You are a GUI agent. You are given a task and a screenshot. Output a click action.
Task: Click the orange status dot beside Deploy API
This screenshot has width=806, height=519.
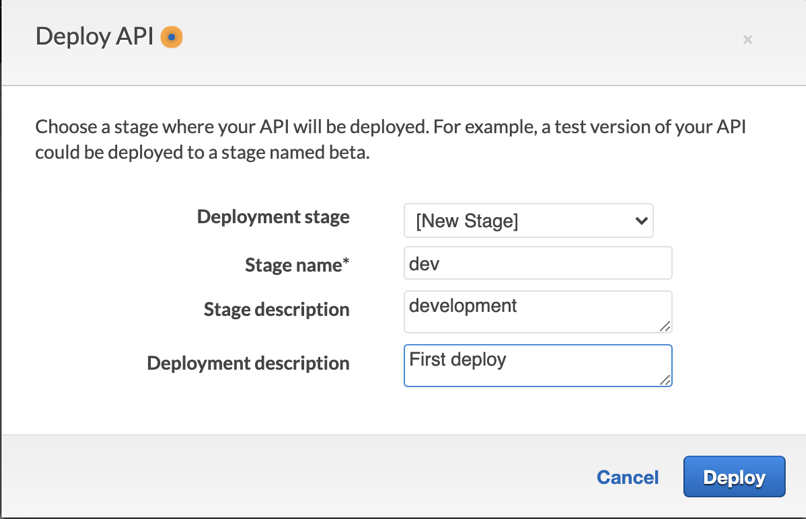pos(172,37)
